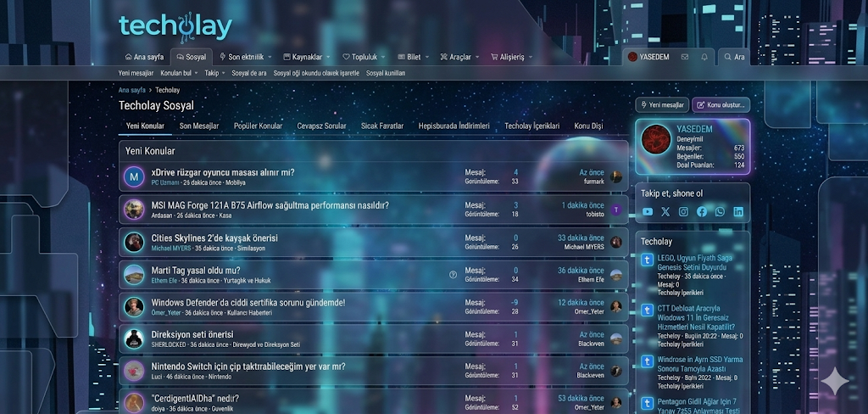868x414 pixels.
Task: Click the Konu oluştur button
Action: point(721,104)
